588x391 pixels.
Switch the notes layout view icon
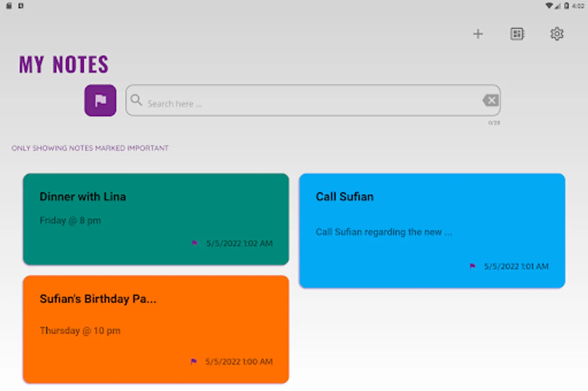(517, 34)
